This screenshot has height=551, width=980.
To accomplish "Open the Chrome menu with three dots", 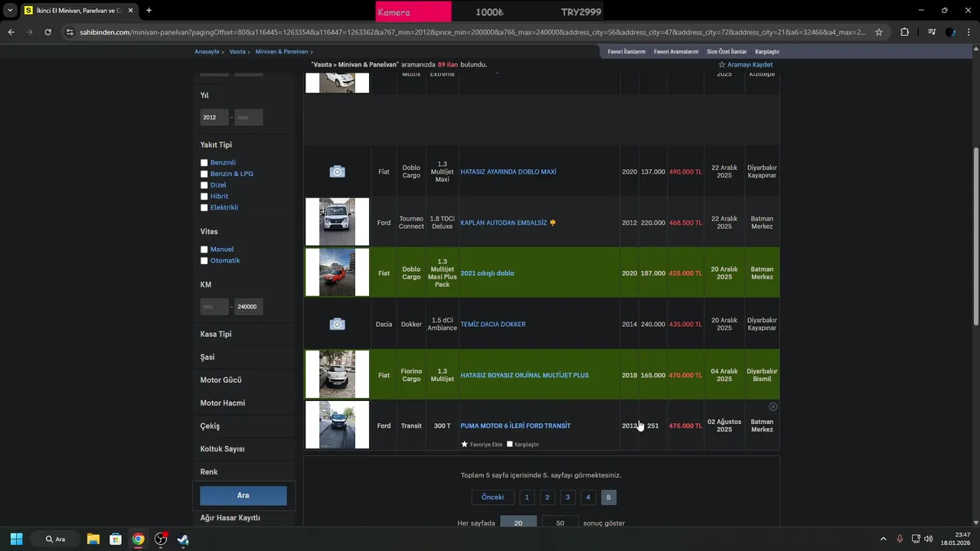I will click(x=969, y=32).
